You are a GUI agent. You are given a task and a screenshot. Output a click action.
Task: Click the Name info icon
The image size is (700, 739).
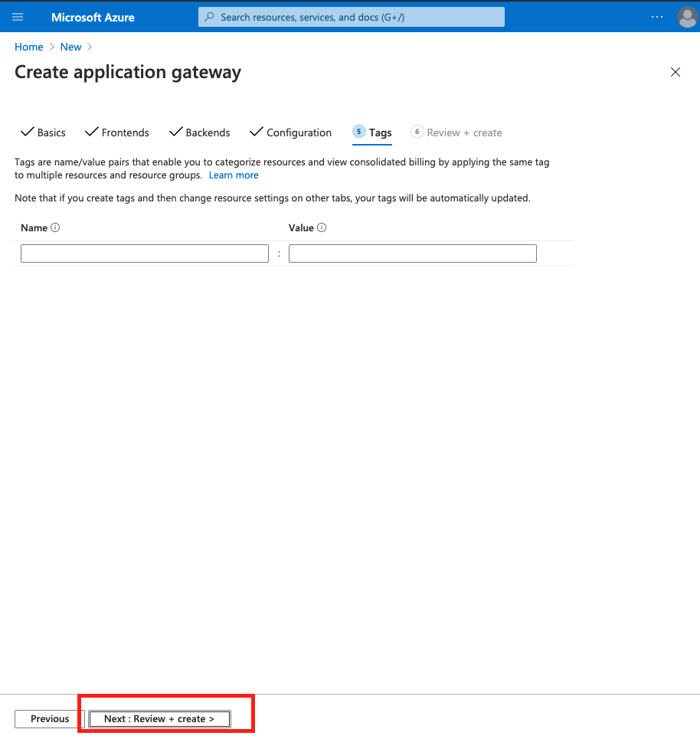click(x=55, y=227)
